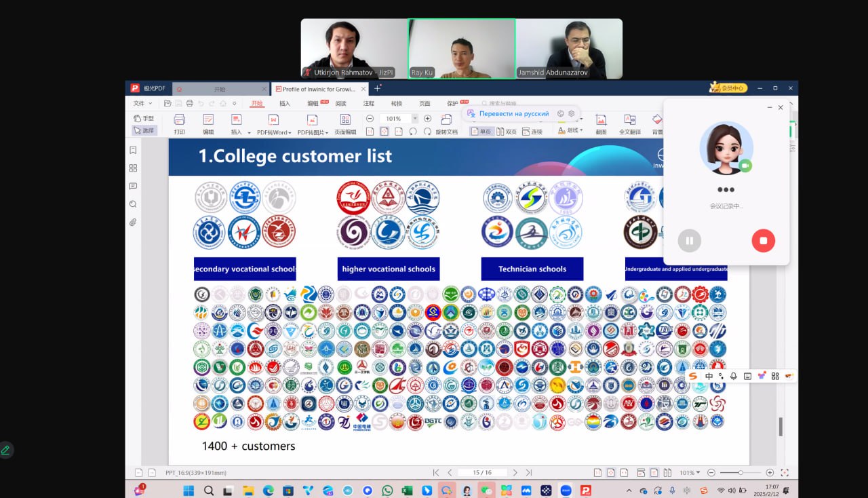This screenshot has width=868, height=498.
Task: Open the File menu dropdown
Action: (142, 104)
